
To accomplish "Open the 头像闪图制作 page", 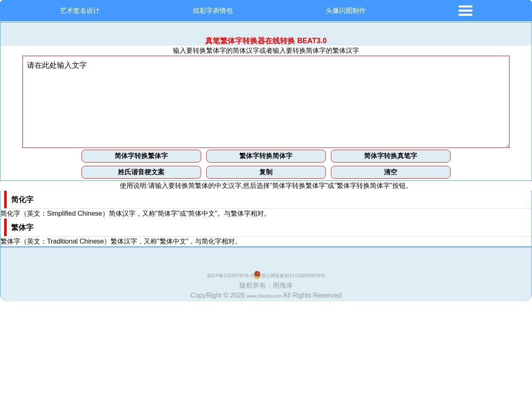I will [345, 10].
